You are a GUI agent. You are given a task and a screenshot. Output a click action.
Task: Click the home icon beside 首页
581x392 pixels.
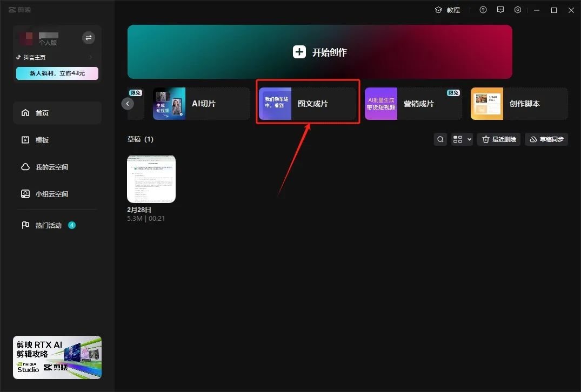(25, 112)
